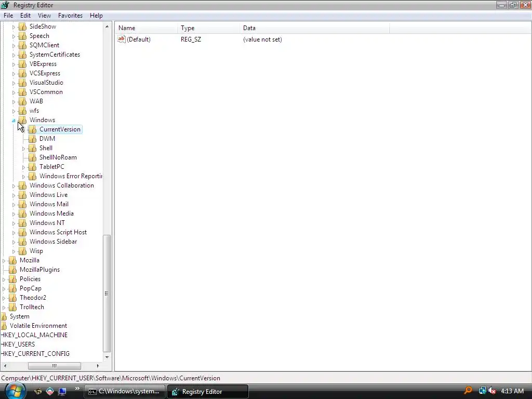Click the Windows Collaboration folder icon

[x=22, y=185]
